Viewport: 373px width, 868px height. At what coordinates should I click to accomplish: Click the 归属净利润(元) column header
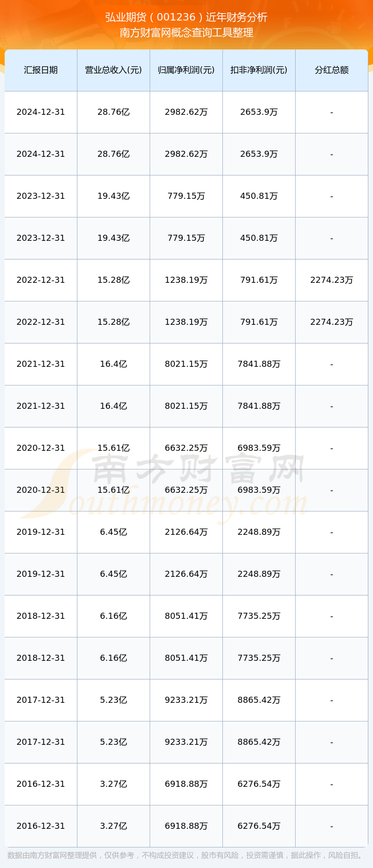(186, 70)
